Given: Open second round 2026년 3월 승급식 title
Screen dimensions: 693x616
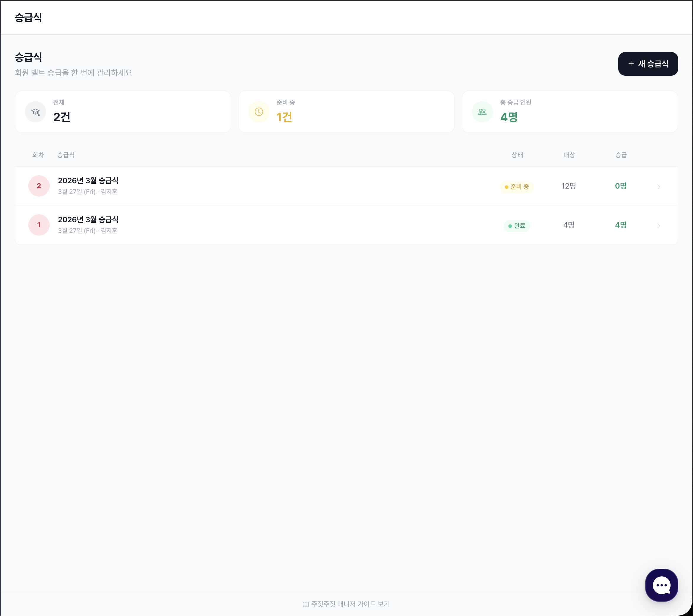Looking at the screenshot, I should [88, 181].
